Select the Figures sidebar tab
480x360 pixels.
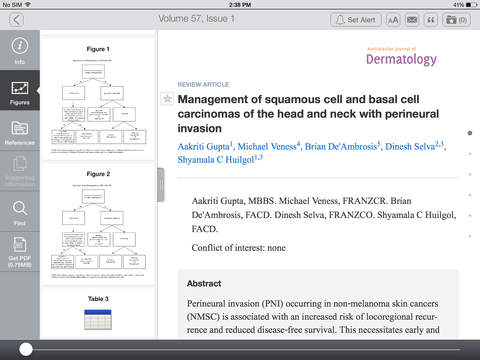click(x=20, y=91)
